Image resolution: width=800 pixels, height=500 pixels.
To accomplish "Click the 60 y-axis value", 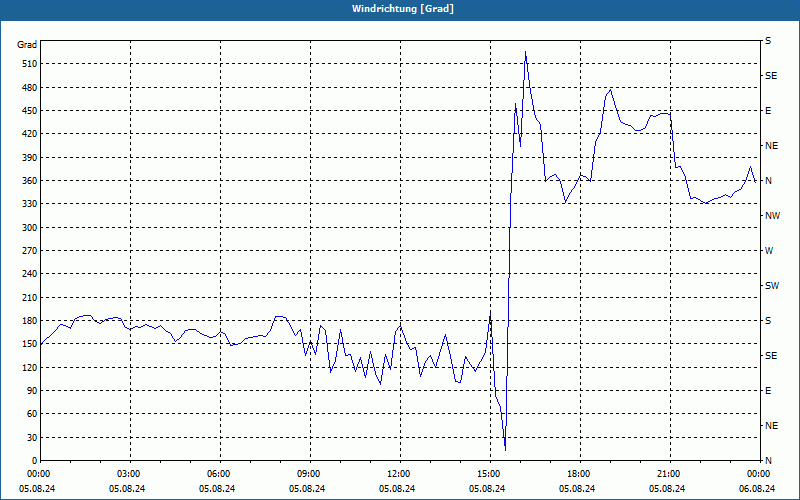I will [x=31, y=414].
